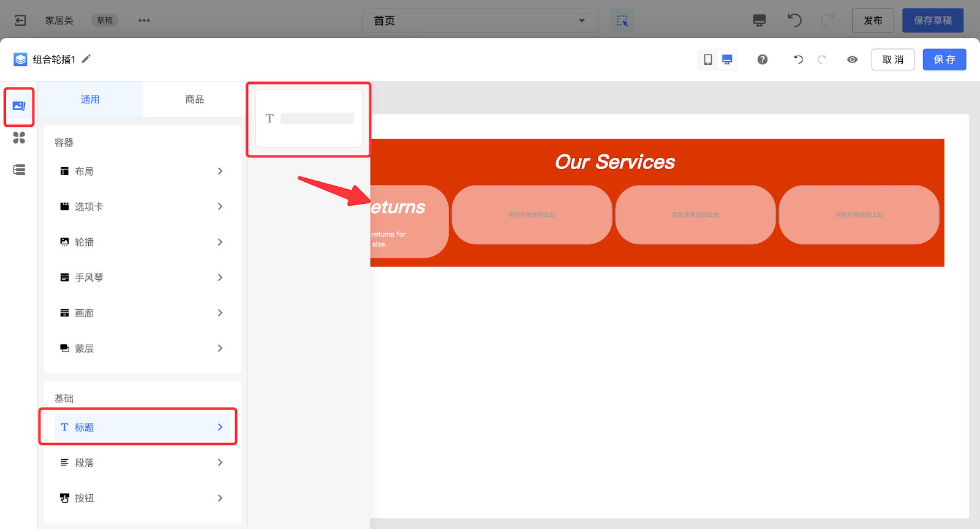Switch to desktop device preview
This screenshot has width=980, height=529.
(727, 59)
